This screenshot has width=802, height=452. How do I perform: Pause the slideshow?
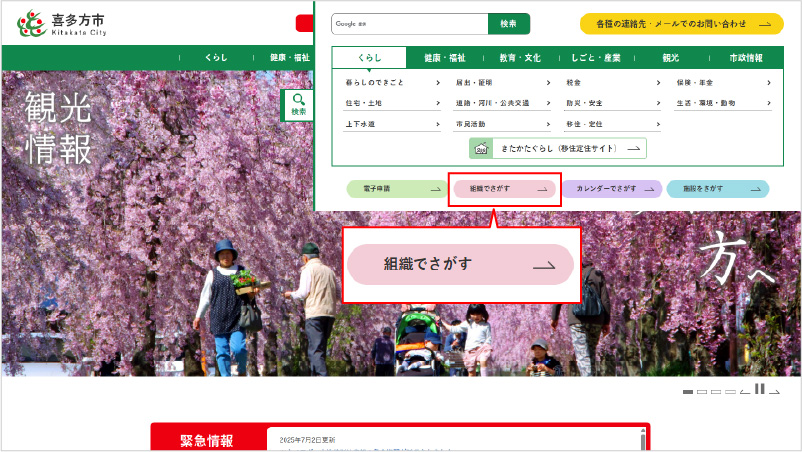(x=760, y=389)
